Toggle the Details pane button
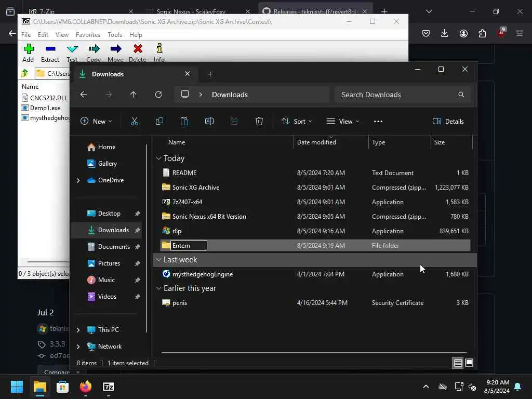Image resolution: width=532 pixels, height=399 pixels. 448,122
